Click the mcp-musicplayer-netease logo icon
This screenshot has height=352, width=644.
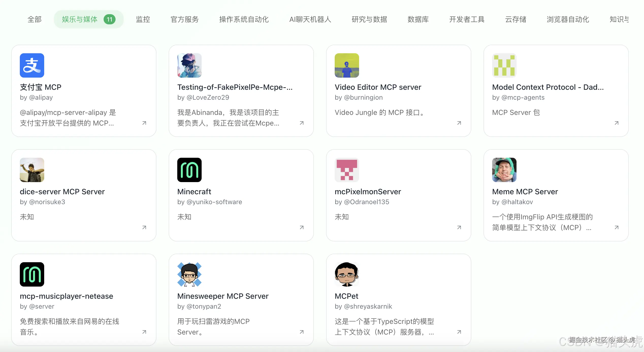click(x=32, y=274)
